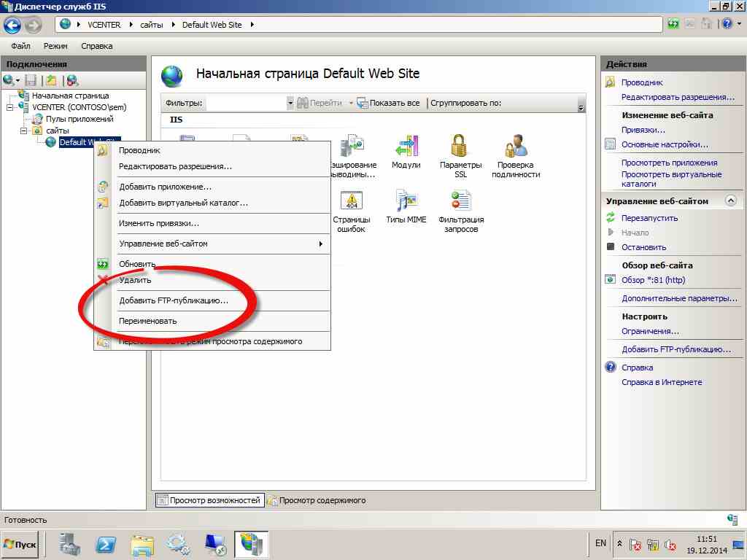Click Просмотреть приложения link
The image size is (747, 560).
(670, 163)
